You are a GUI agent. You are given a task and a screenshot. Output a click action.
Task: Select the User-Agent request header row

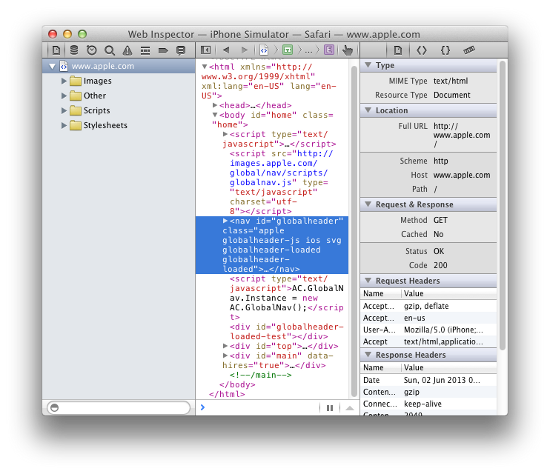pos(428,330)
